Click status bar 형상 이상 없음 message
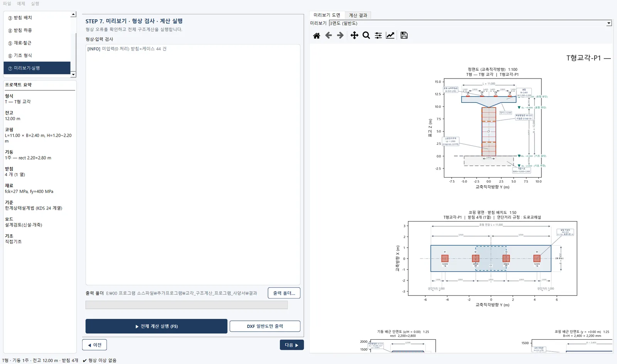 click(x=99, y=361)
